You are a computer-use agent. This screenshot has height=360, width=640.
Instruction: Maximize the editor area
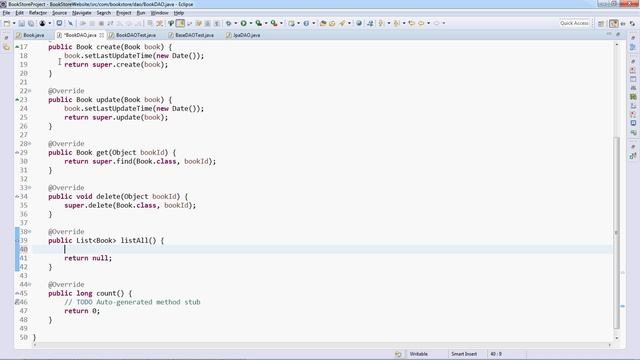(618, 34)
